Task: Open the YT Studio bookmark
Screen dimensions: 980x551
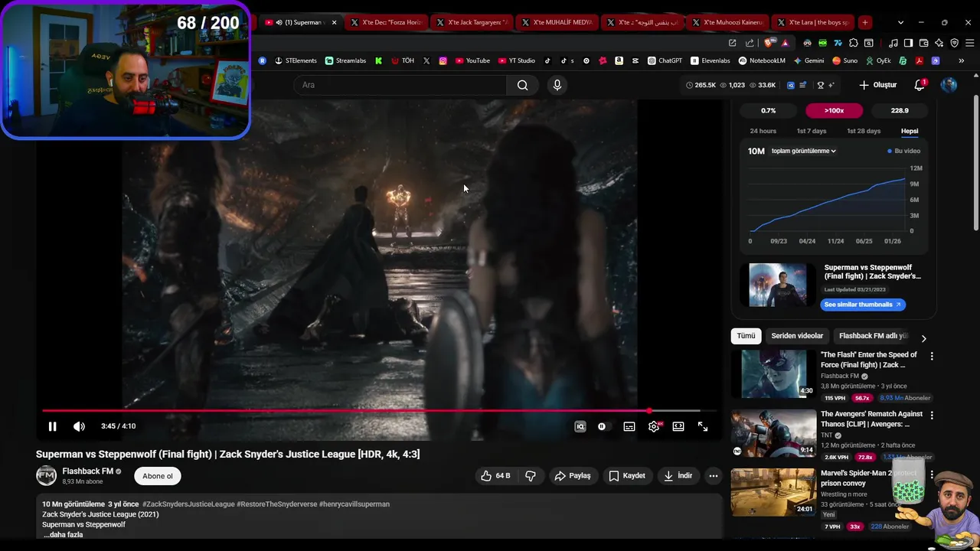Action: click(x=517, y=60)
